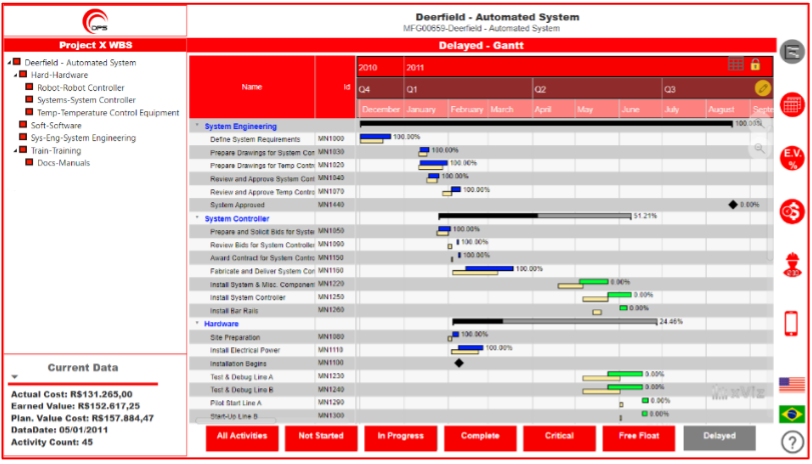Toggle the grid table icon in Gantt header
The height and width of the screenshot is (464, 812).
pos(736,64)
